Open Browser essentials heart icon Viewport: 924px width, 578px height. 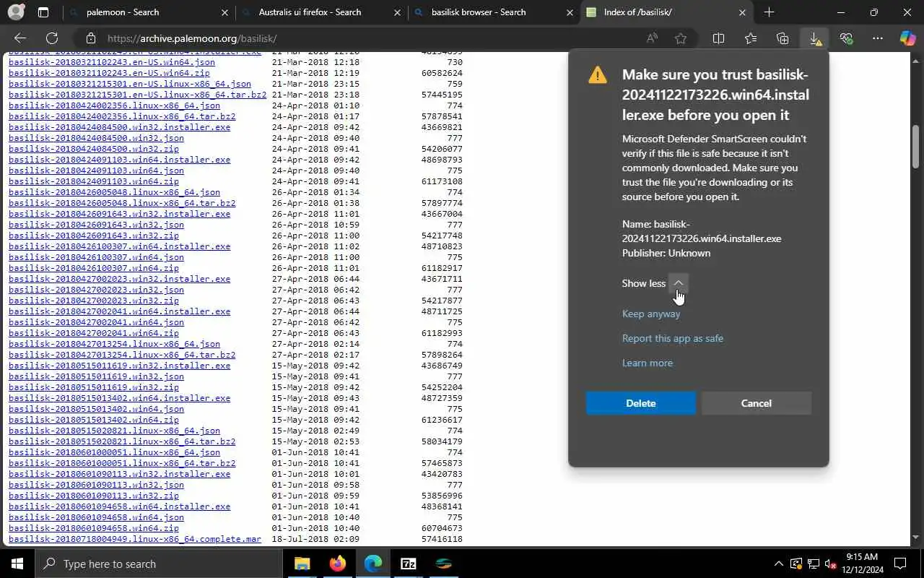(846, 38)
